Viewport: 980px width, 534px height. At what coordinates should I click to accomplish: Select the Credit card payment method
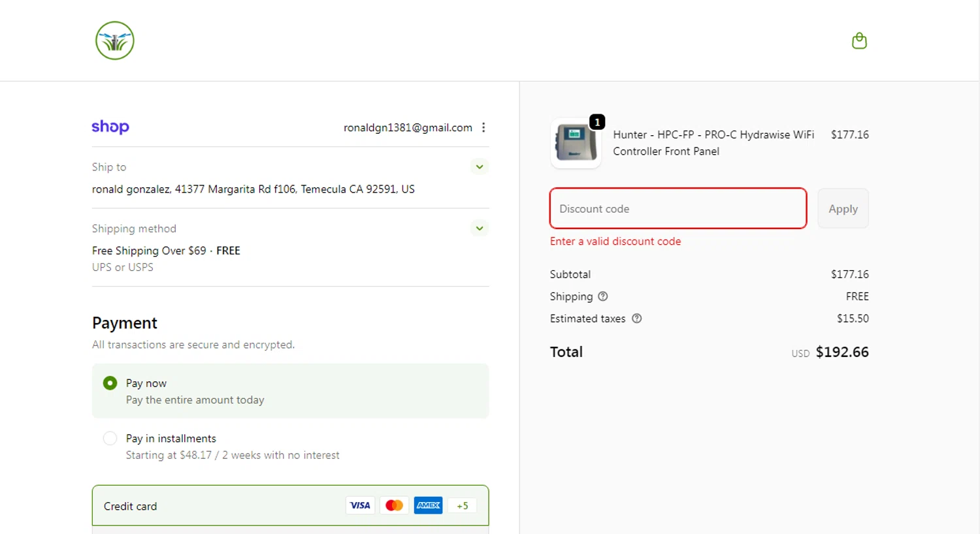point(290,505)
